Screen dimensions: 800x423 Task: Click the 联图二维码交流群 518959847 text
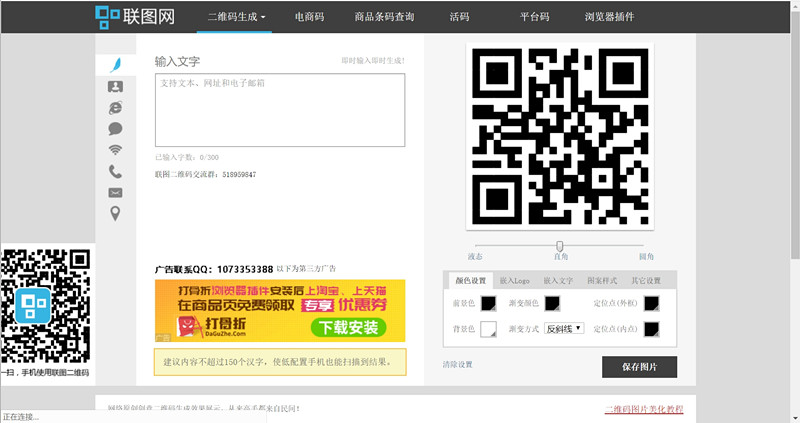pyautogui.click(x=206, y=175)
